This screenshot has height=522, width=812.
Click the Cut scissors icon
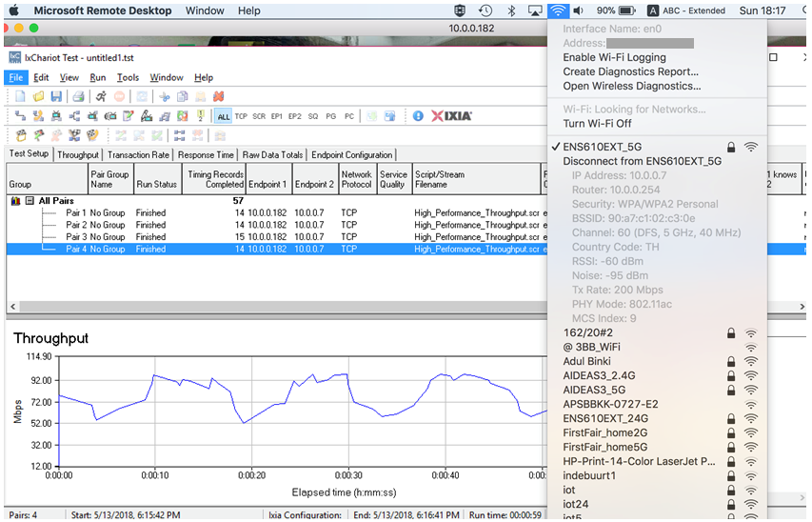click(165, 96)
